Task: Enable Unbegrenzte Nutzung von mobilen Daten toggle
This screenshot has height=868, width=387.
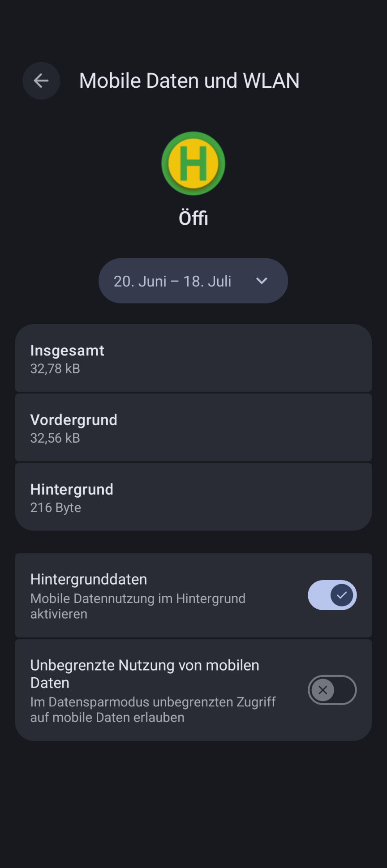Action: pos(332,690)
